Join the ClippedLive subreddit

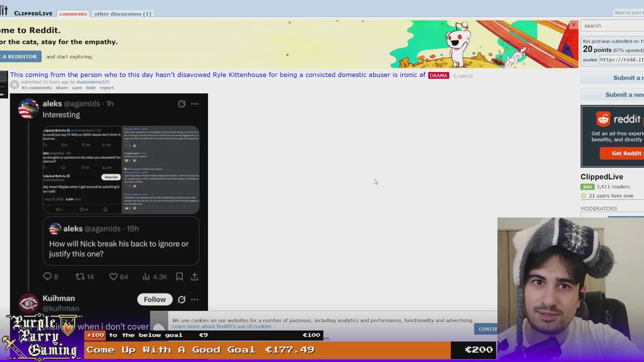587,187
